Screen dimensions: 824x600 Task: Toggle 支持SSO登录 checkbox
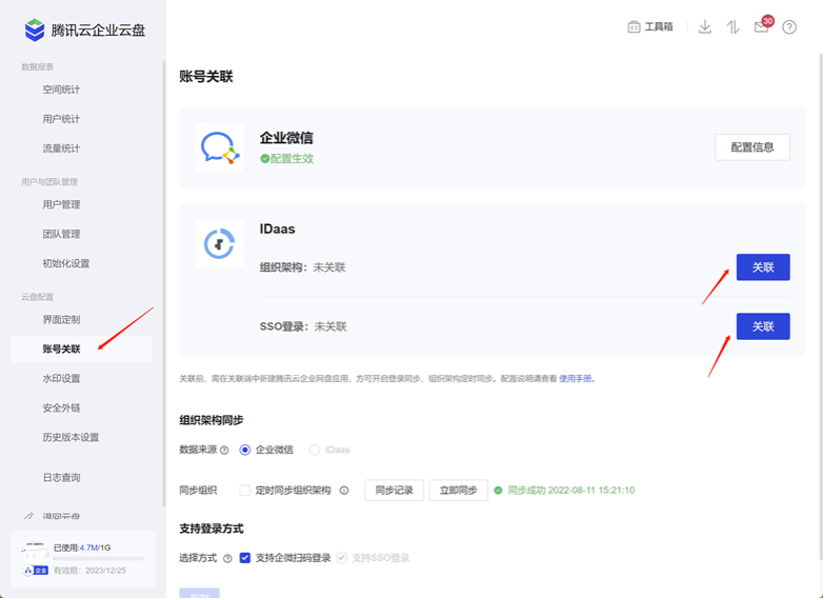(342, 558)
